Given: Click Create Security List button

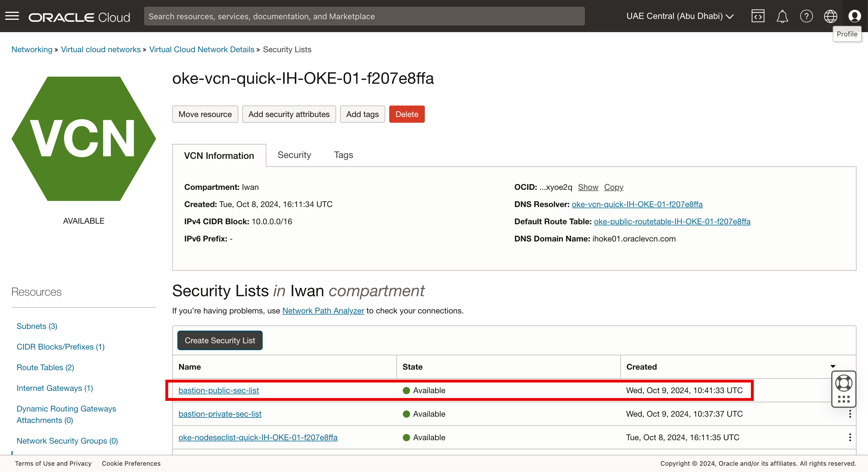Looking at the screenshot, I should coord(220,340).
